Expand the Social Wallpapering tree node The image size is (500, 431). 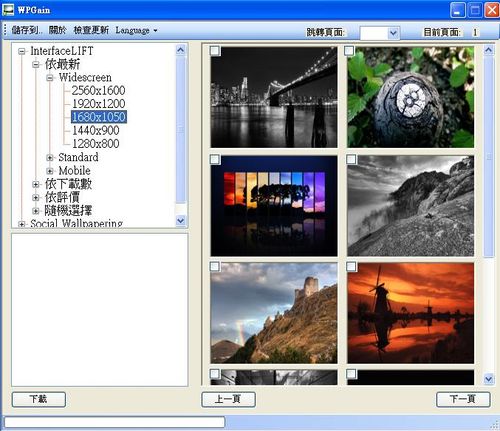(x=22, y=224)
